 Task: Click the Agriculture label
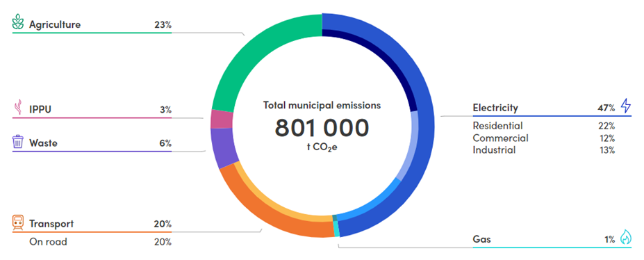click(x=55, y=24)
